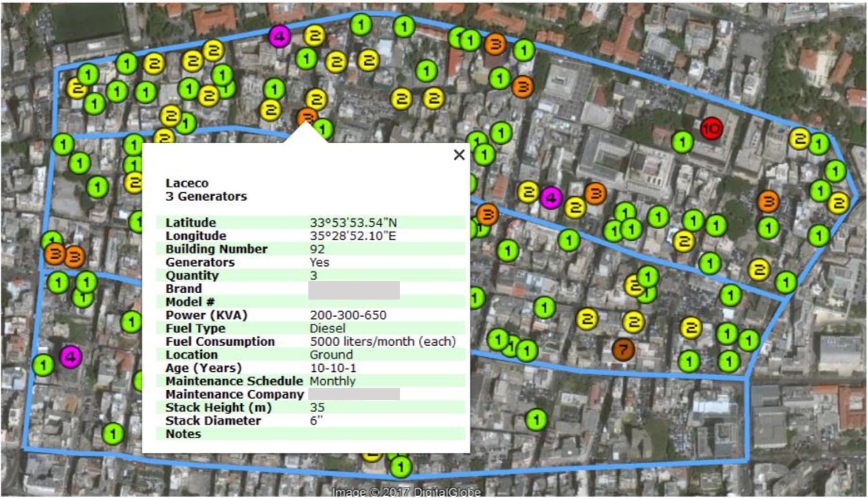Click the Longitude coordinate value

(352, 236)
